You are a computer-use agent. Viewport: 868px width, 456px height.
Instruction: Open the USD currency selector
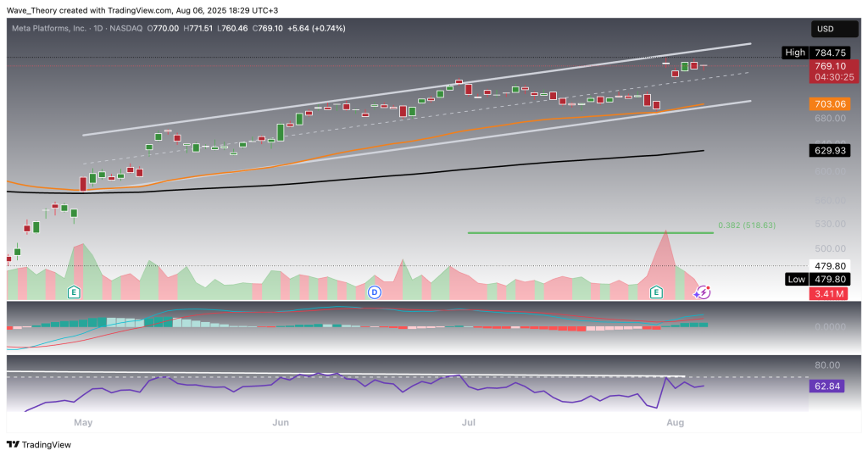(x=834, y=29)
